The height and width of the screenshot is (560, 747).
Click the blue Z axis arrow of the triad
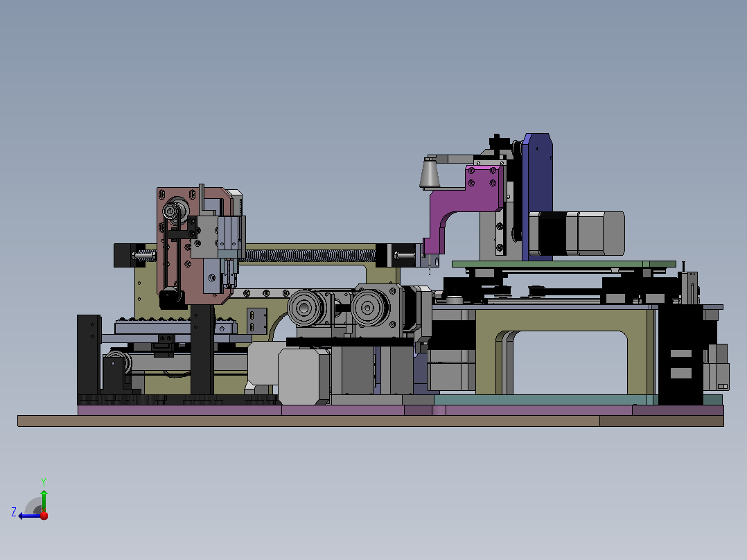coord(28,516)
